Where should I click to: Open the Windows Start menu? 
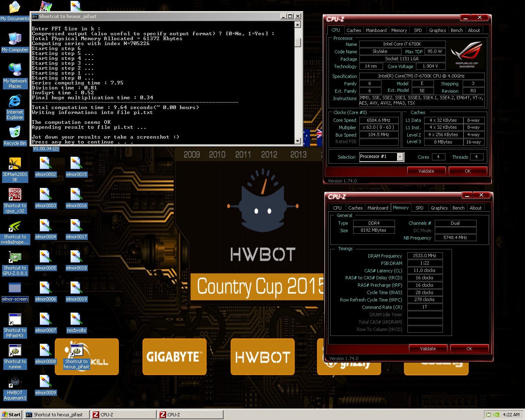click(x=11, y=415)
